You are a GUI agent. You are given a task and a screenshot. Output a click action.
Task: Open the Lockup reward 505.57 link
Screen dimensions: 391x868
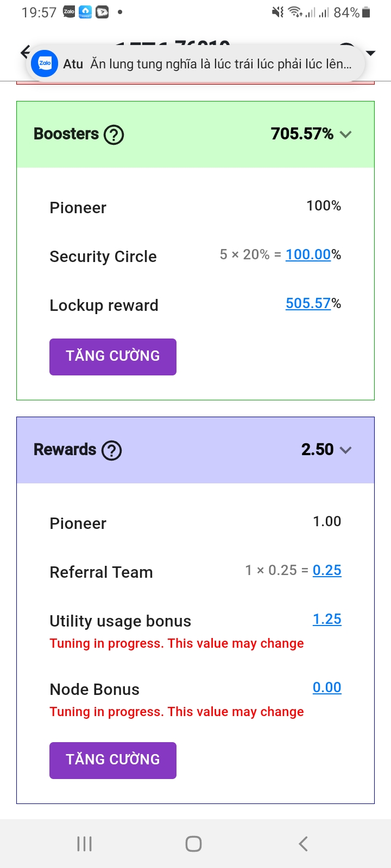pyautogui.click(x=308, y=303)
